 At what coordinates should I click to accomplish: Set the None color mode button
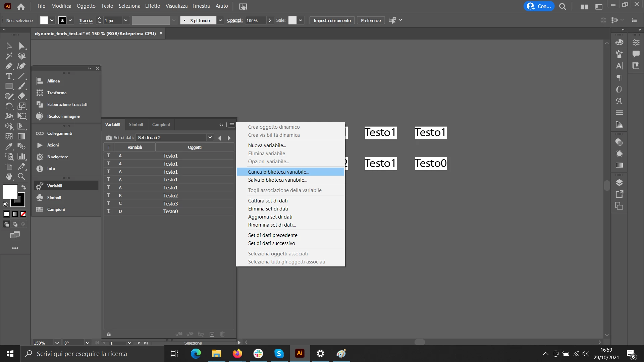23,214
